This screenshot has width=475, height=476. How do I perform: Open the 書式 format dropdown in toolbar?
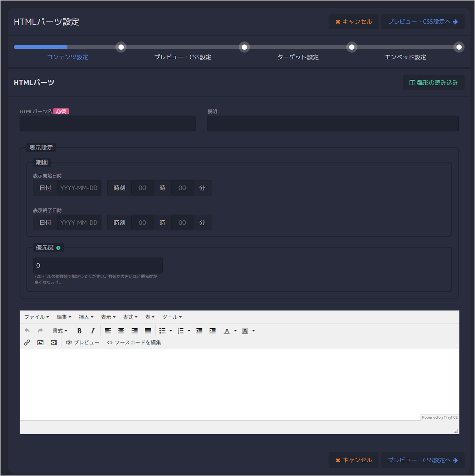point(60,331)
